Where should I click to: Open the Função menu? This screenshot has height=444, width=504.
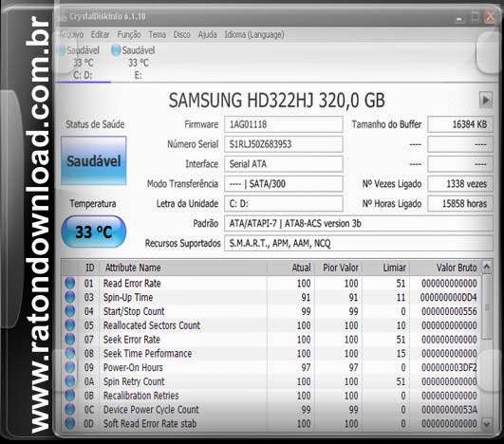(129, 34)
